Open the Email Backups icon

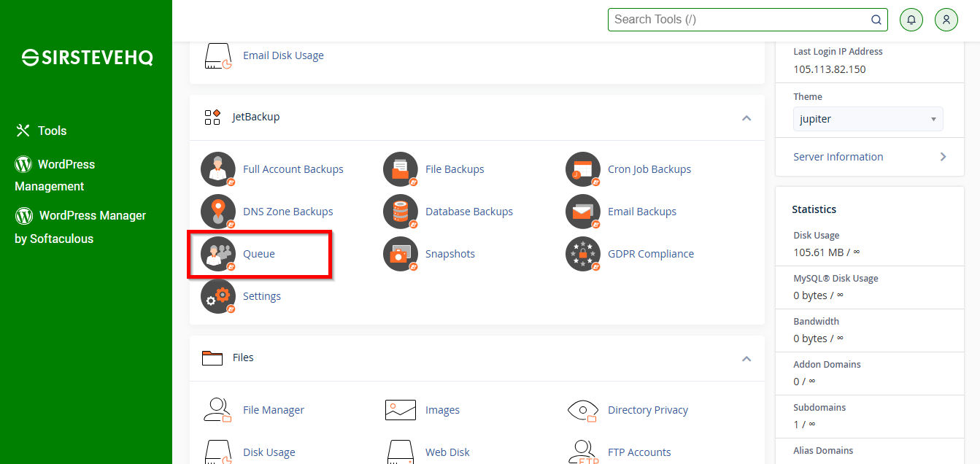pos(583,212)
